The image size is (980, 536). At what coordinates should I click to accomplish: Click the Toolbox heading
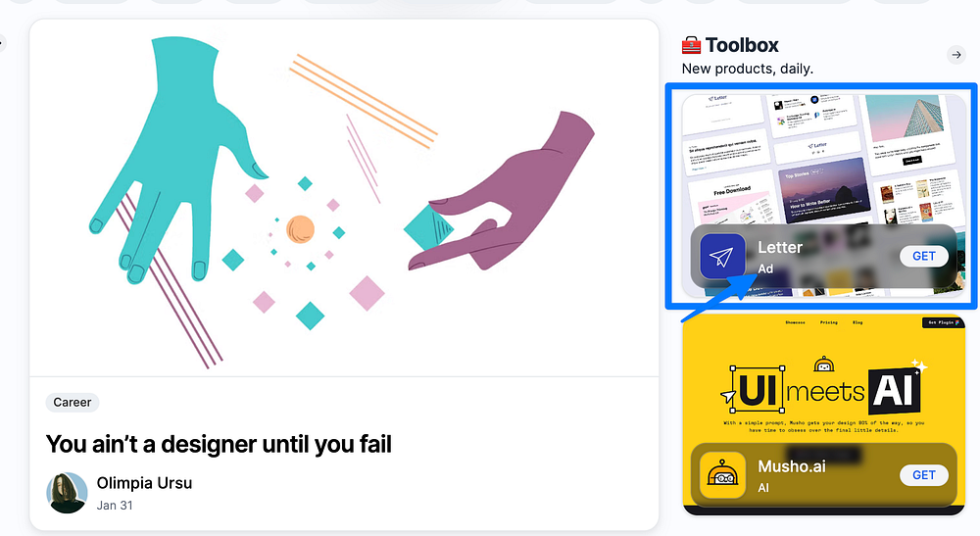[742, 45]
